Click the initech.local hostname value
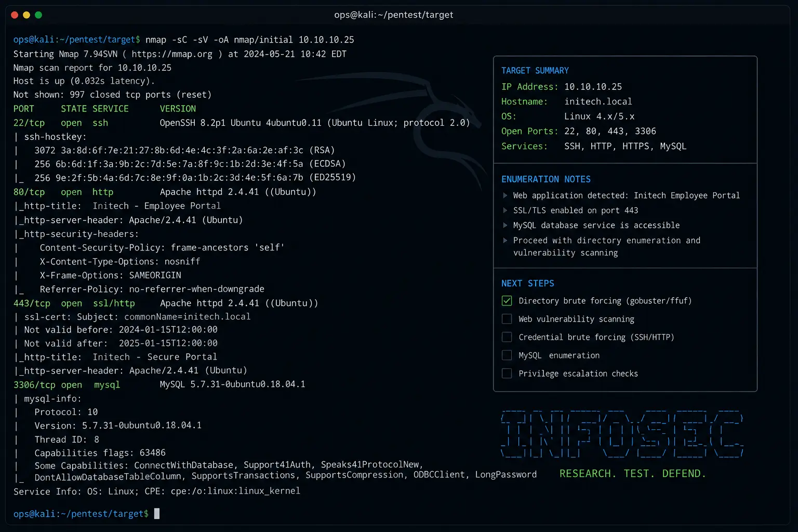This screenshot has width=798, height=532. (x=598, y=102)
